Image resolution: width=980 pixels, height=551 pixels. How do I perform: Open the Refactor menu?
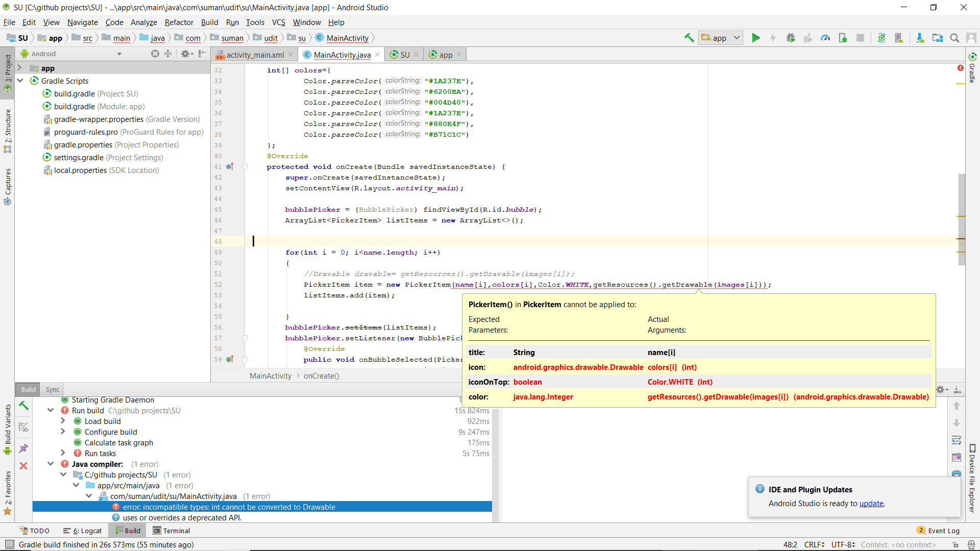(179, 22)
